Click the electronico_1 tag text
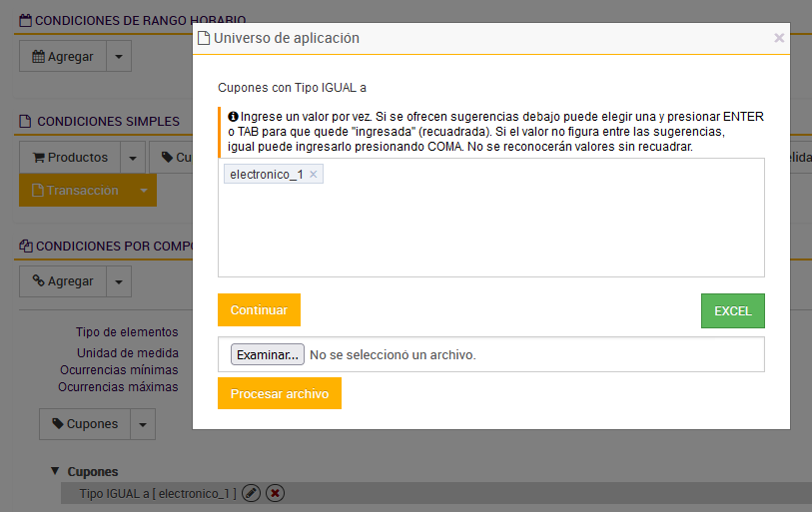This screenshot has height=512, width=812. tap(267, 175)
